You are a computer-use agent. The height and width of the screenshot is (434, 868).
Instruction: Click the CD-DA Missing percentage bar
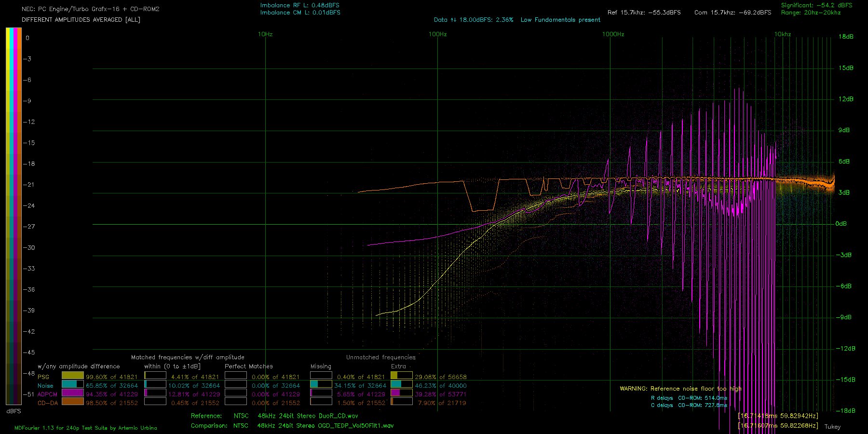(x=321, y=401)
